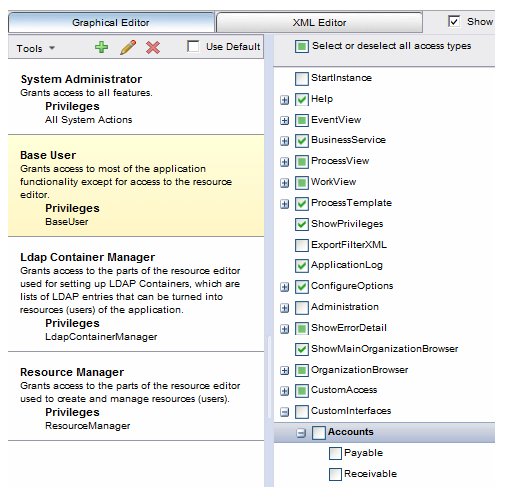Image resolution: width=506 pixels, height=502 pixels.
Task: Toggle the ProcessView checkbox
Action: coord(302,162)
